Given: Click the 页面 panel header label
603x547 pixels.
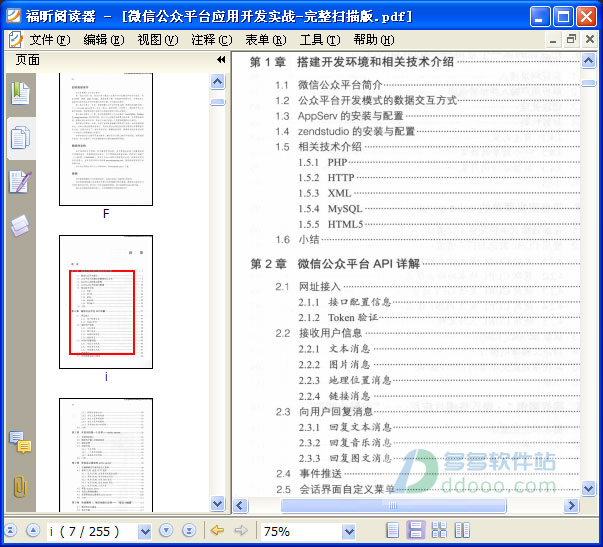Looking at the screenshot, I should point(27,60).
